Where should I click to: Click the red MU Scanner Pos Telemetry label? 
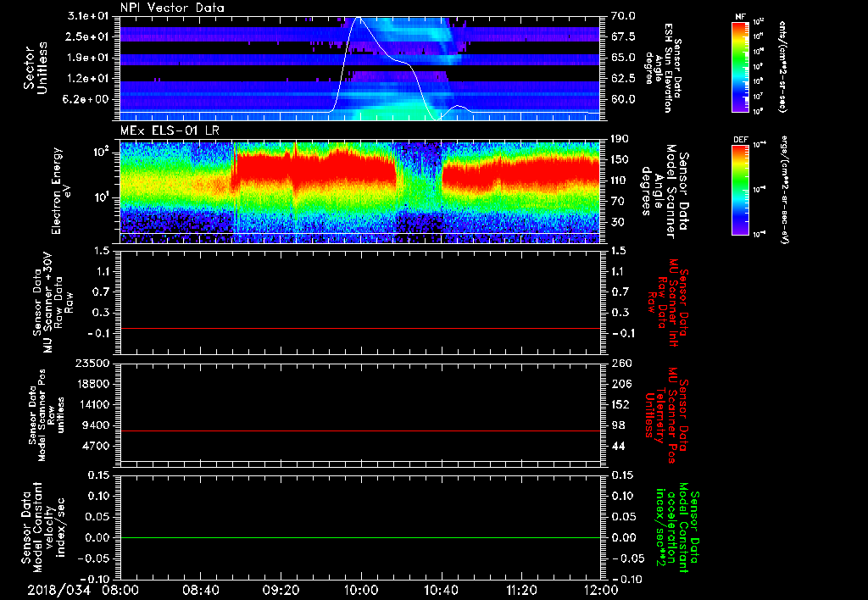666,415
